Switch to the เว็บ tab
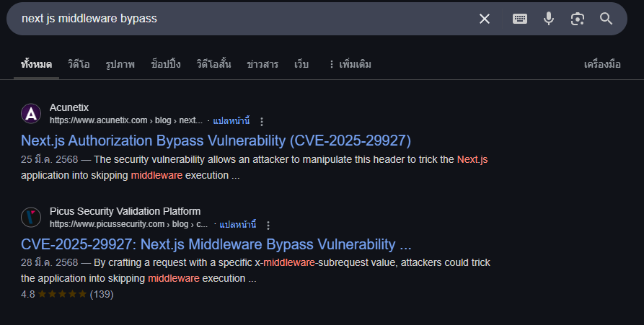This screenshot has height=325, width=644. [x=301, y=64]
